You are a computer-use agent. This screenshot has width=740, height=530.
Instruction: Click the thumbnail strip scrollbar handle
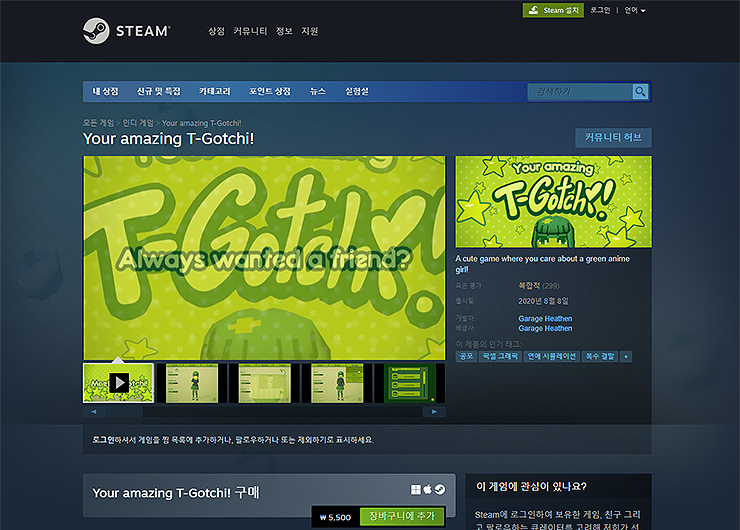[125, 412]
